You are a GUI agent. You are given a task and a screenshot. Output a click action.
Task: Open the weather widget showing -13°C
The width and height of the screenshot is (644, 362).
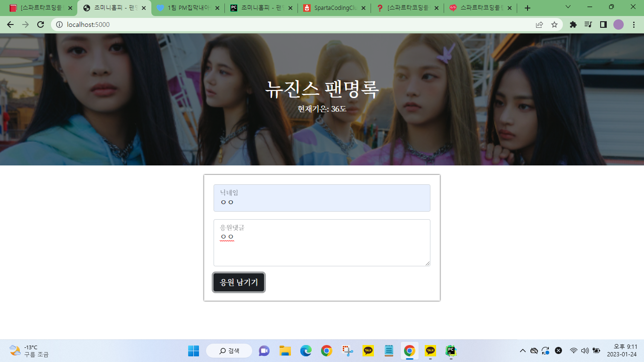(x=29, y=351)
